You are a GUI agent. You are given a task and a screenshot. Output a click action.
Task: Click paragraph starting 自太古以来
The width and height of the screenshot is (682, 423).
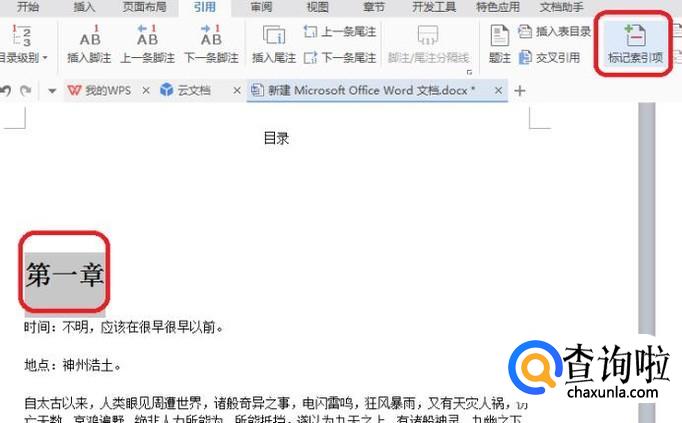click(275, 411)
